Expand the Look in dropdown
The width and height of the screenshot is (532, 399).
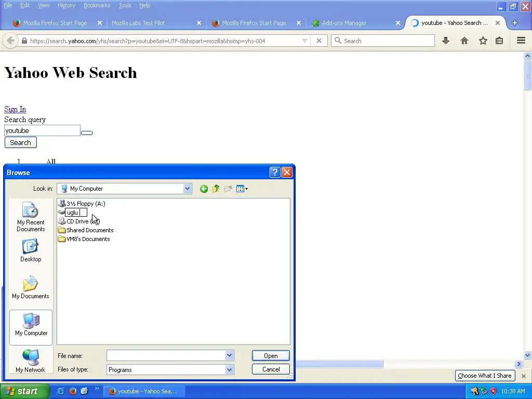(x=187, y=189)
